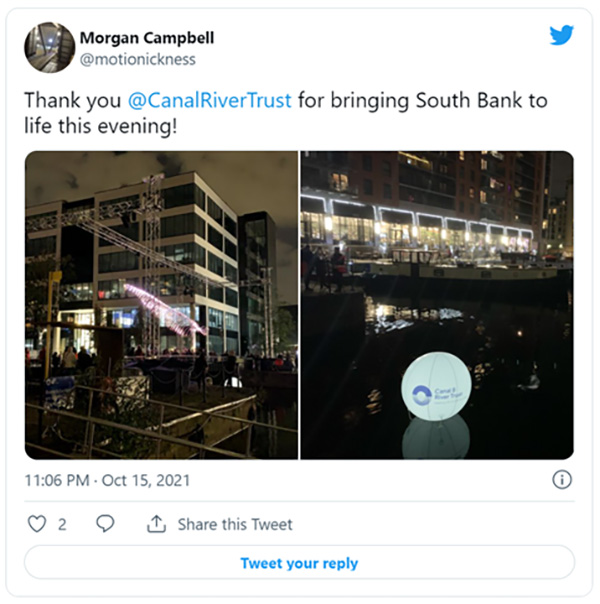The width and height of the screenshot is (600, 604).
Task: Click the Share this Tweet label
Action: click(x=235, y=525)
